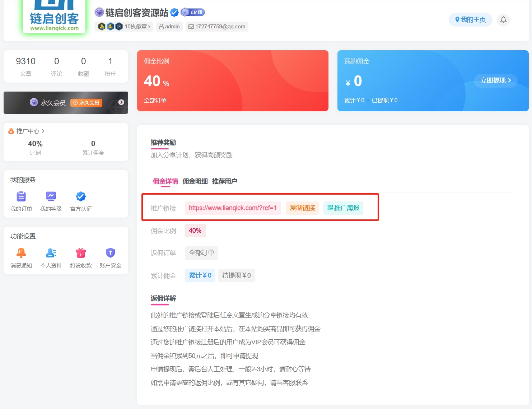Click the email tag 172747759@qq.com
This screenshot has width=532, height=409.
pyautogui.click(x=217, y=27)
